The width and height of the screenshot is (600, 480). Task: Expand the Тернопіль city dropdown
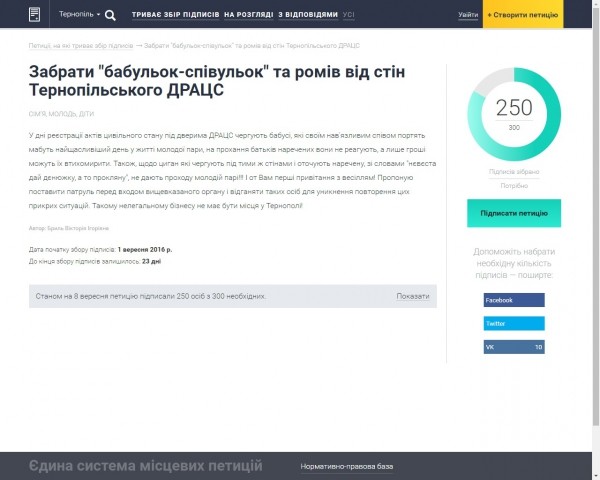79,14
